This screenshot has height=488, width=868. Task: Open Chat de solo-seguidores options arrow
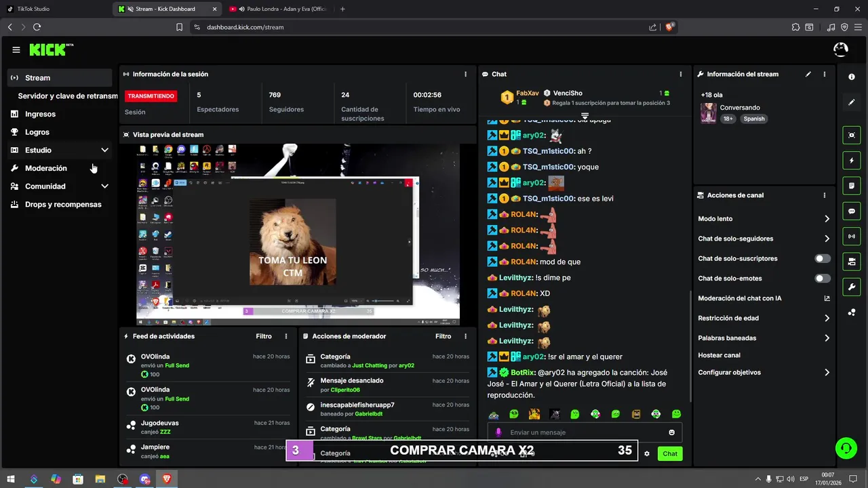(827, 239)
